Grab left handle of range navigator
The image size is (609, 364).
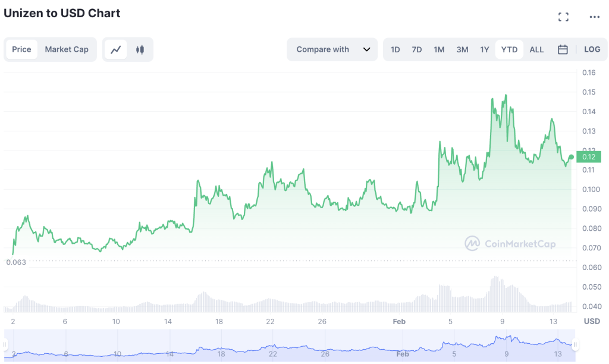5,344
